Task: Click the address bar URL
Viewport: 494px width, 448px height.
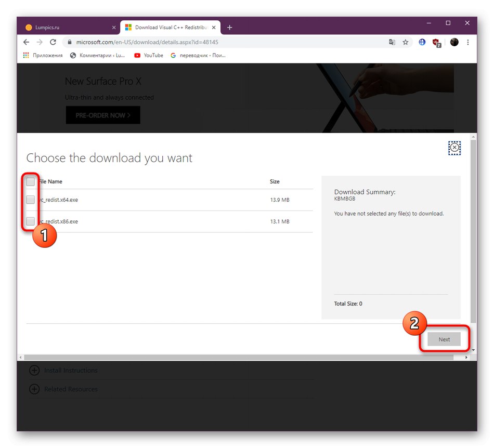Action: coord(147,42)
